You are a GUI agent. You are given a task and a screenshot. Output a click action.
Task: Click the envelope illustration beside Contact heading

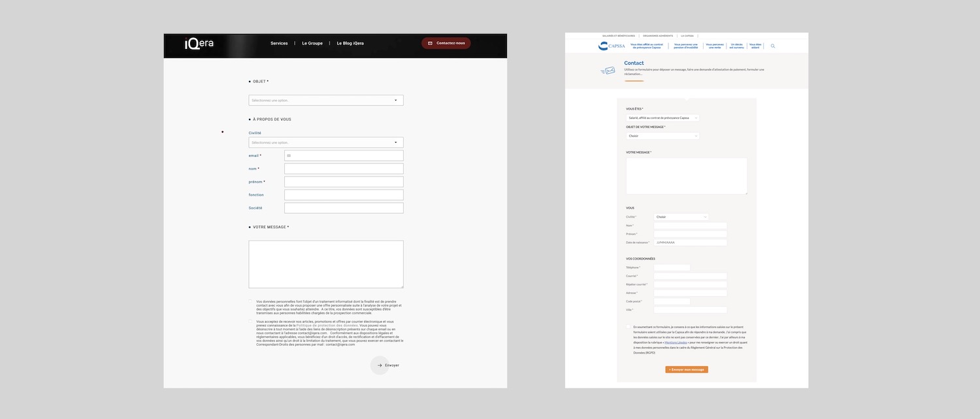tap(607, 70)
